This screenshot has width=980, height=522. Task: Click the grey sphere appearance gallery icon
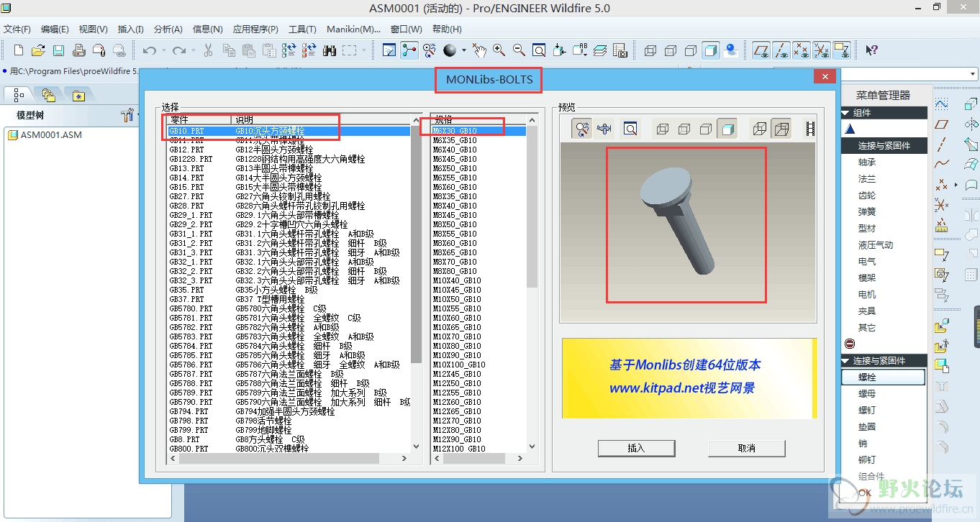(x=450, y=50)
